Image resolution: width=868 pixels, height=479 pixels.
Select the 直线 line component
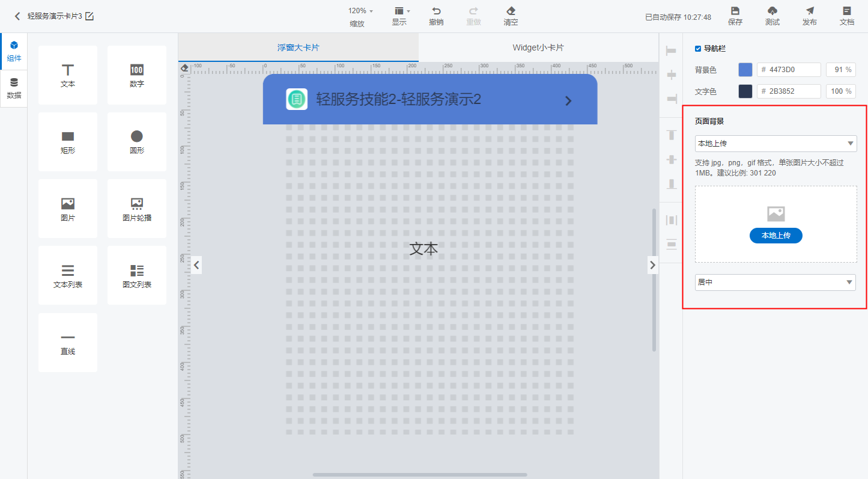click(68, 343)
